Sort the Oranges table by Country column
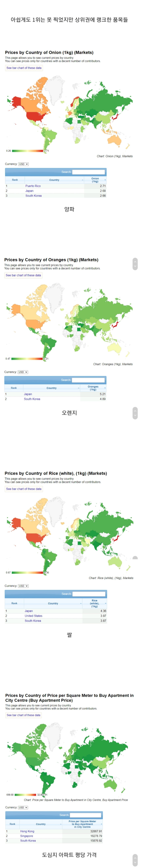Viewport: 141px width, 868px height. click(51, 388)
